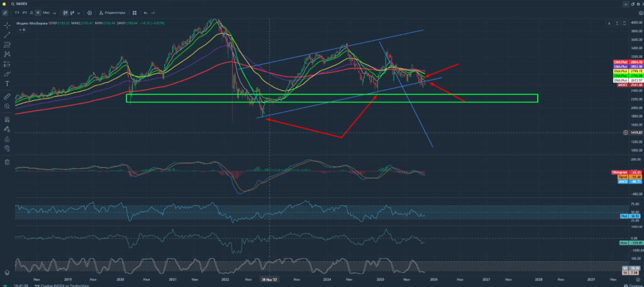Image resolution: width=644 pixels, height=287 pixels.
Task: Expand the collapsed indicators legend showing 6
Action: click(22, 30)
